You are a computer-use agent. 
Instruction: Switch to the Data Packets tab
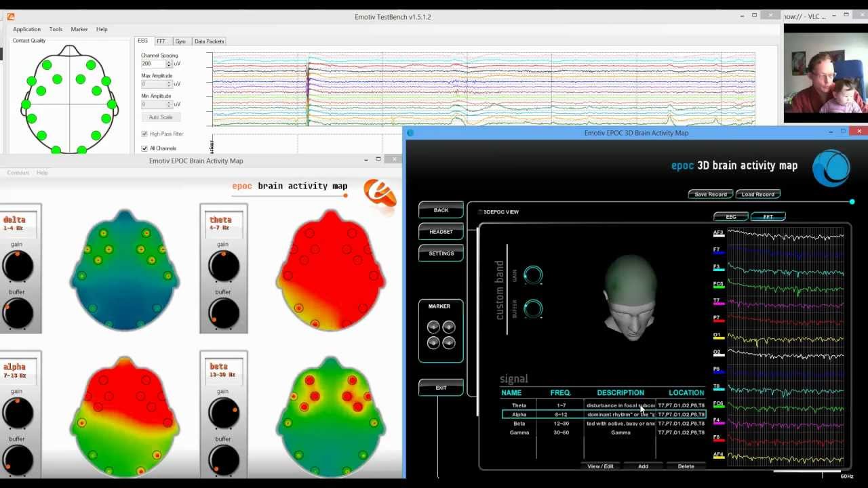[x=209, y=41]
